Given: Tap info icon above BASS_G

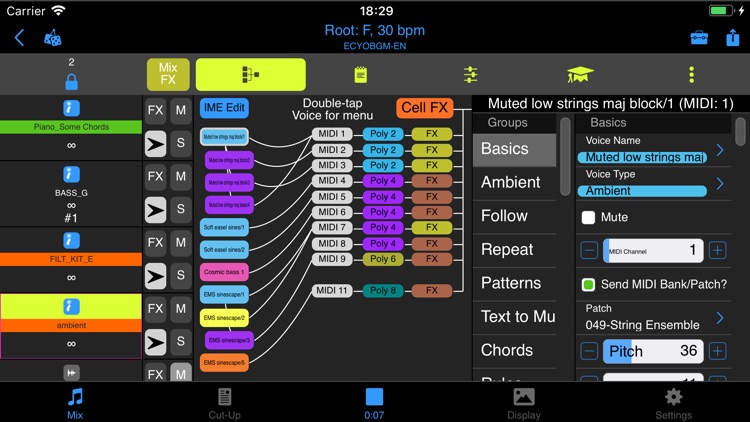Looking at the screenshot, I should (x=71, y=174).
